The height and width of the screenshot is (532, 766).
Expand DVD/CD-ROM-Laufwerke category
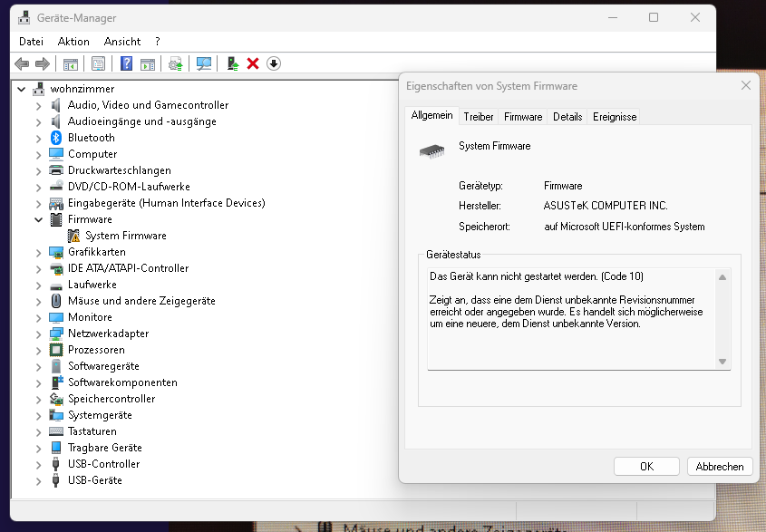click(39, 187)
